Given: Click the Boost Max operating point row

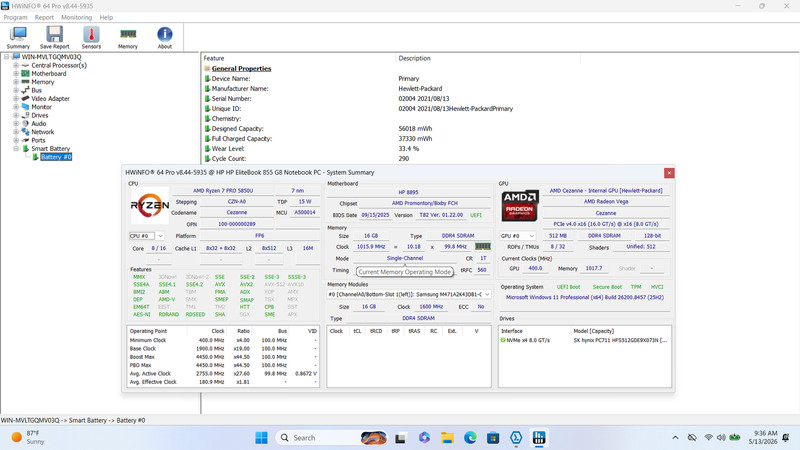Looking at the screenshot, I should [x=223, y=357].
